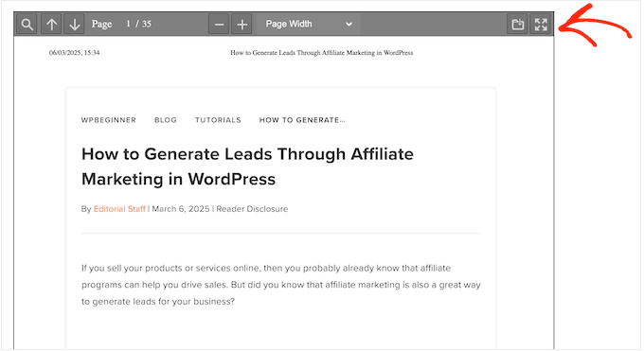Click the TUTORIALS breadcrumb
The width and height of the screenshot is (644, 351).
(x=218, y=120)
